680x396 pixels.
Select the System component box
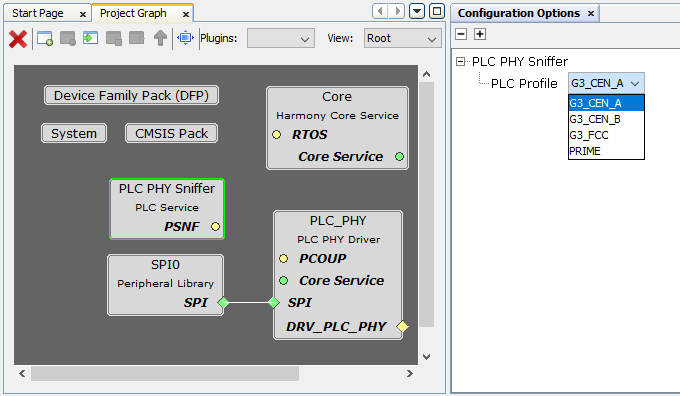pyautogui.click(x=74, y=134)
